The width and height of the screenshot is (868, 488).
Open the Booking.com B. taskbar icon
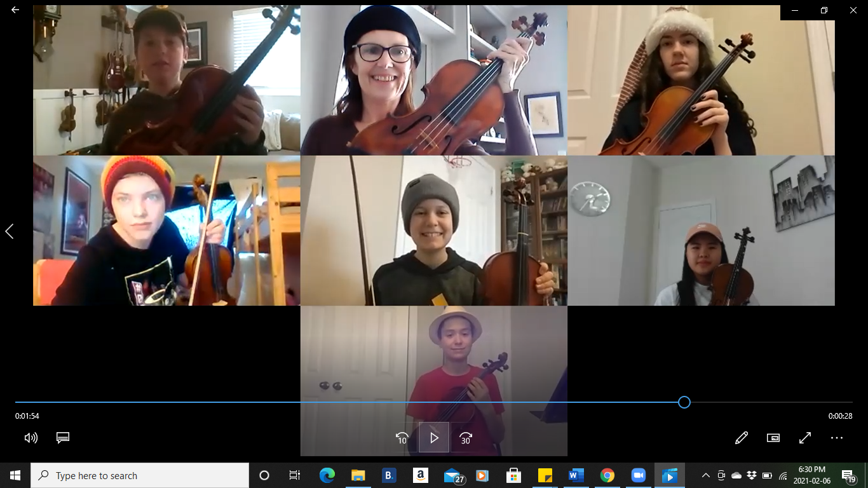tap(389, 475)
